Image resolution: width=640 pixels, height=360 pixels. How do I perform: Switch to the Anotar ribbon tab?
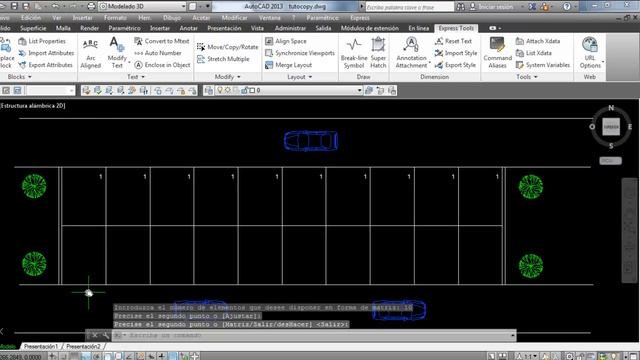[x=189, y=28]
